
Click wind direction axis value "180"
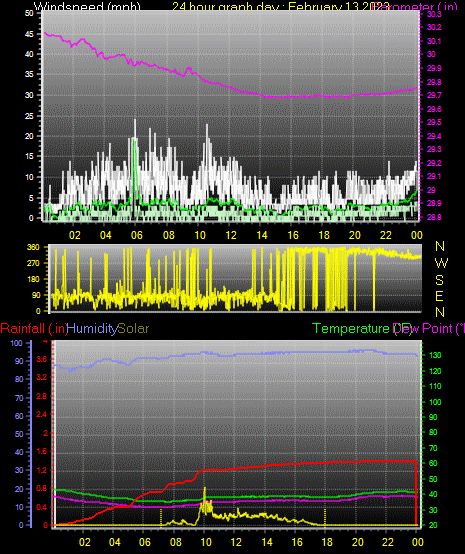point(33,279)
